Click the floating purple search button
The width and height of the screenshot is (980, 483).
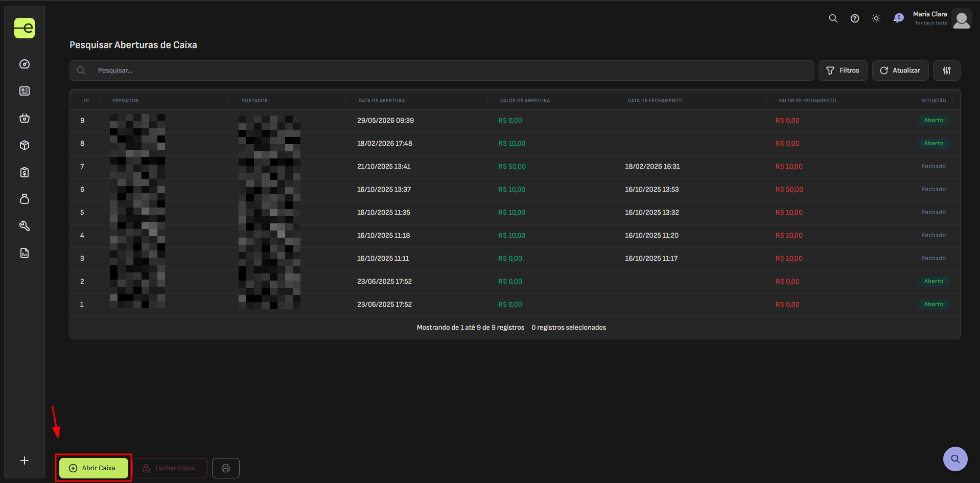tap(955, 459)
